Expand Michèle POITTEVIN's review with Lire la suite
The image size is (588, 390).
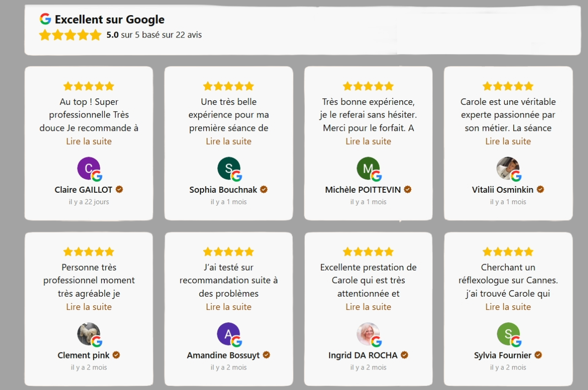368,141
